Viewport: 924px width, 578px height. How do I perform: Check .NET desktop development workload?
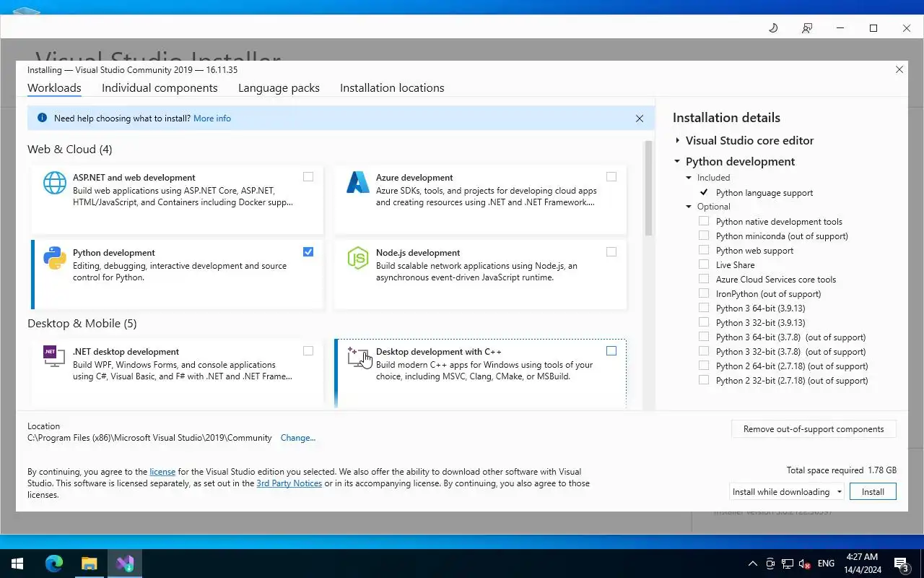[308, 351]
